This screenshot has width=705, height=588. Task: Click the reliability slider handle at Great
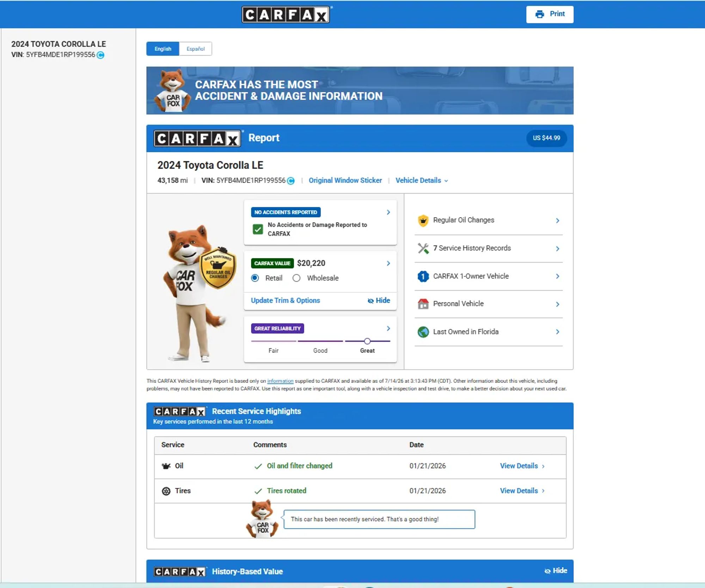[x=367, y=341]
